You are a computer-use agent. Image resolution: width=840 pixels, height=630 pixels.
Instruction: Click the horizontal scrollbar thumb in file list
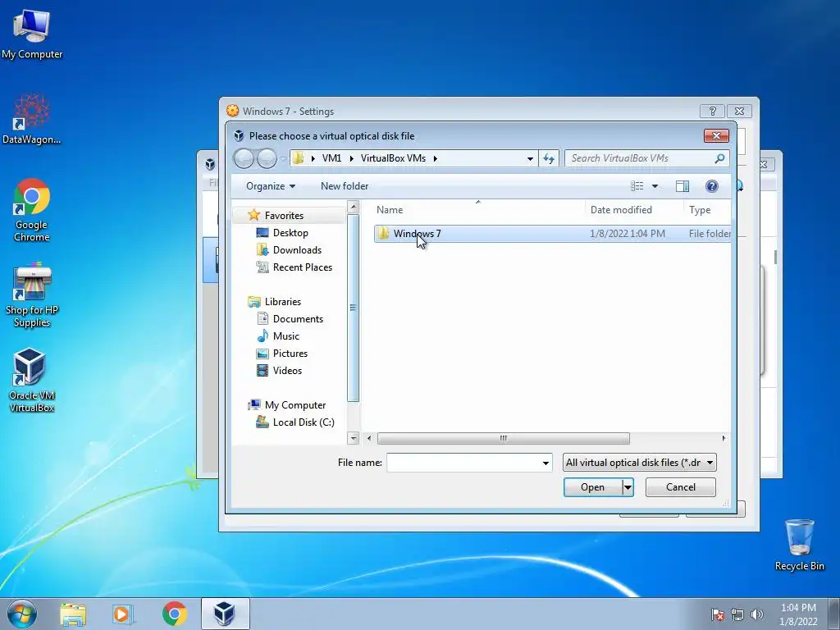[504, 438]
